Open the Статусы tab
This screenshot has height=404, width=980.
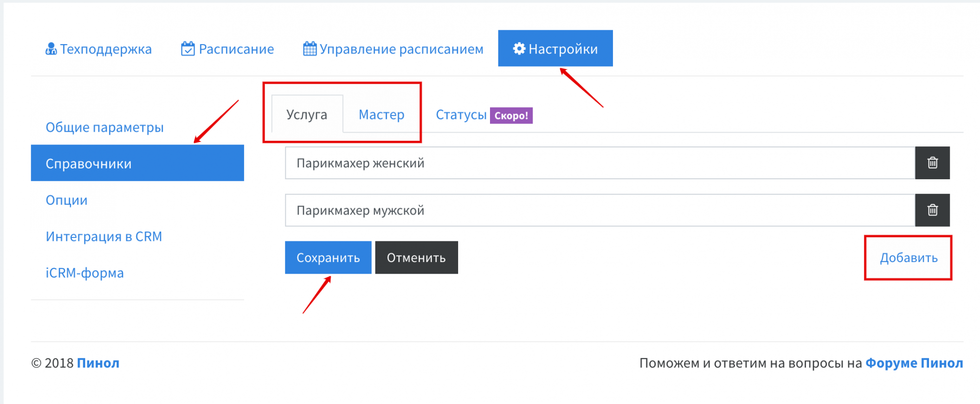(461, 115)
